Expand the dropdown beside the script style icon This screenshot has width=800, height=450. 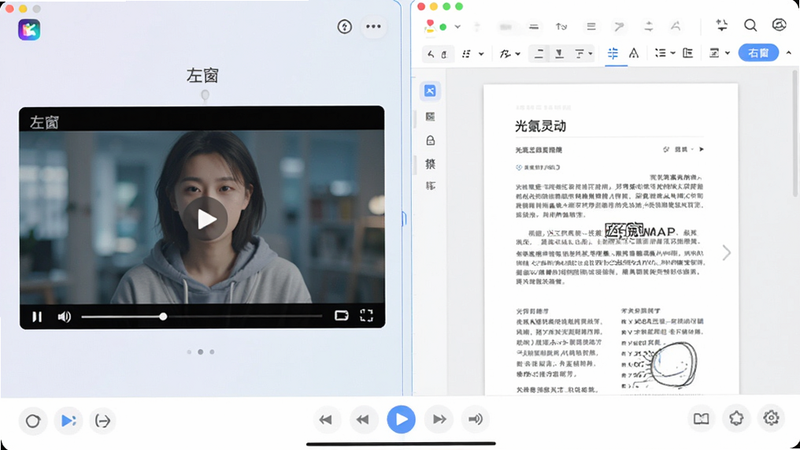518,54
